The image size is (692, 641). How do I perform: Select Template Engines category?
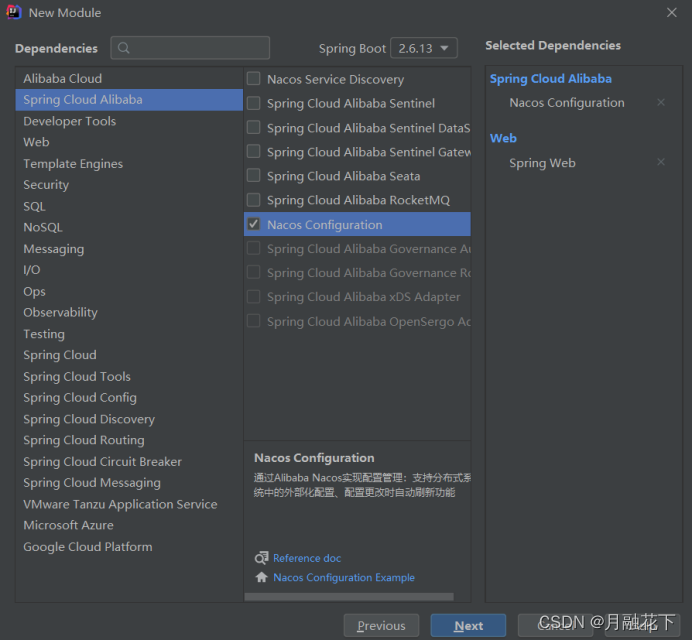tap(129, 164)
